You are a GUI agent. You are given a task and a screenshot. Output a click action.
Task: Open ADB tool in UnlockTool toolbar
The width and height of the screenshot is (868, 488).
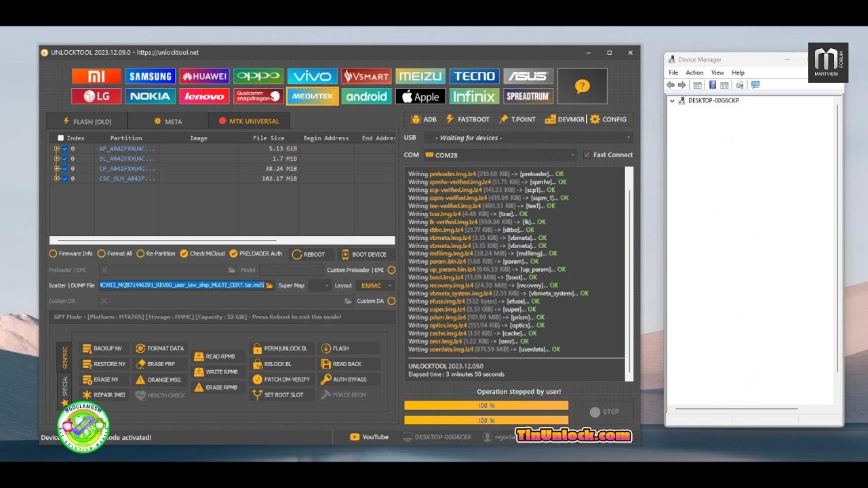pyautogui.click(x=424, y=119)
